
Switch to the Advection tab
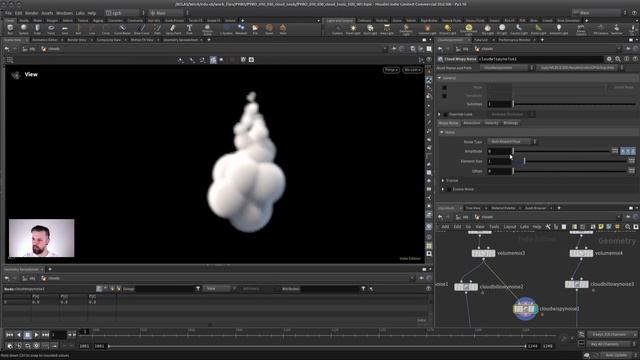coord(471,123)
